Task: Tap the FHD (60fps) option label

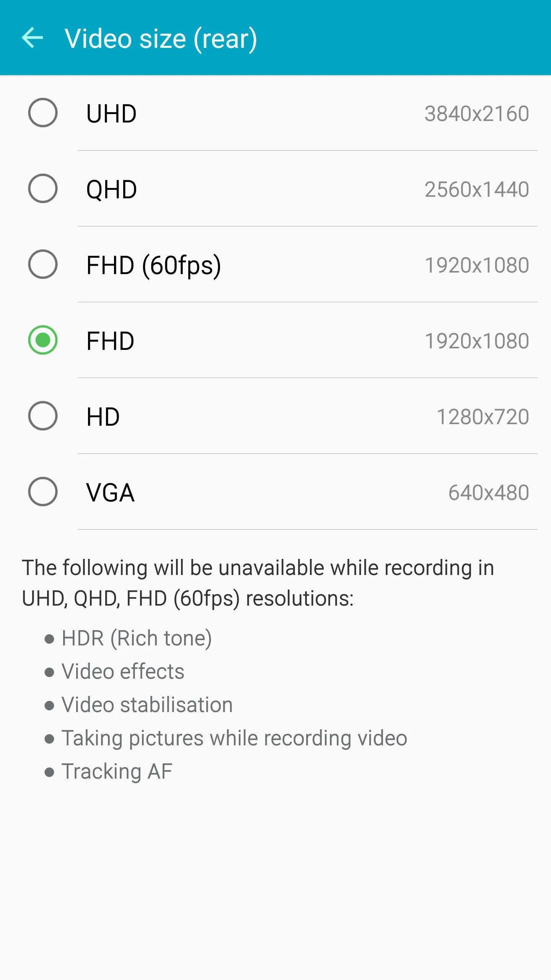Action: [153, 265]
